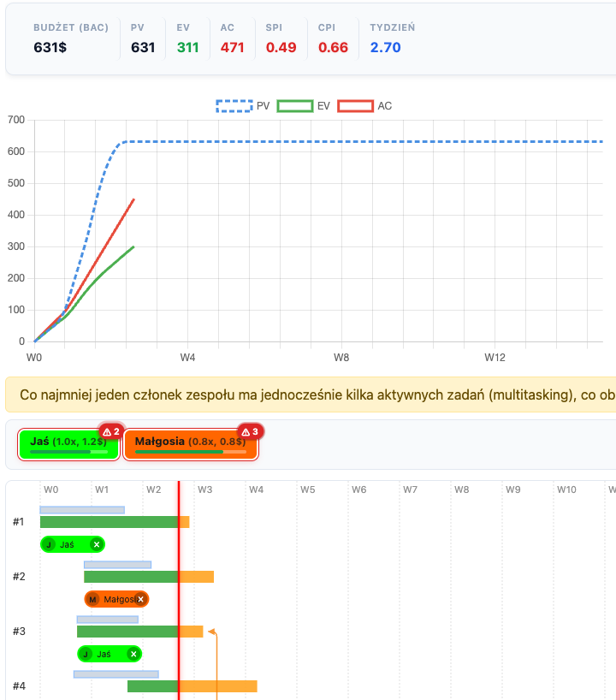This screenshot has width=616, height=700.
Task: Click the task label #3
Action: 19,632
